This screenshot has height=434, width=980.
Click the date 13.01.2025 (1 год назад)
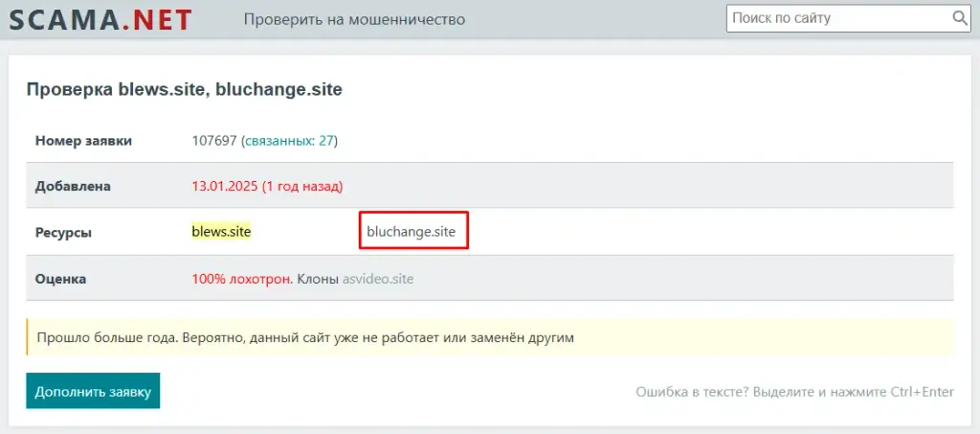(x=267, y=187)
